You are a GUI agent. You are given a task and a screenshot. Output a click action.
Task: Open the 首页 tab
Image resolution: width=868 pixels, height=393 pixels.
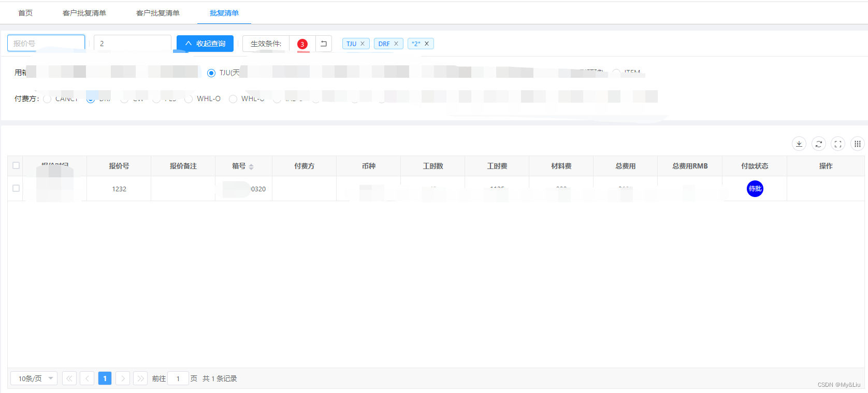[25, 13]
